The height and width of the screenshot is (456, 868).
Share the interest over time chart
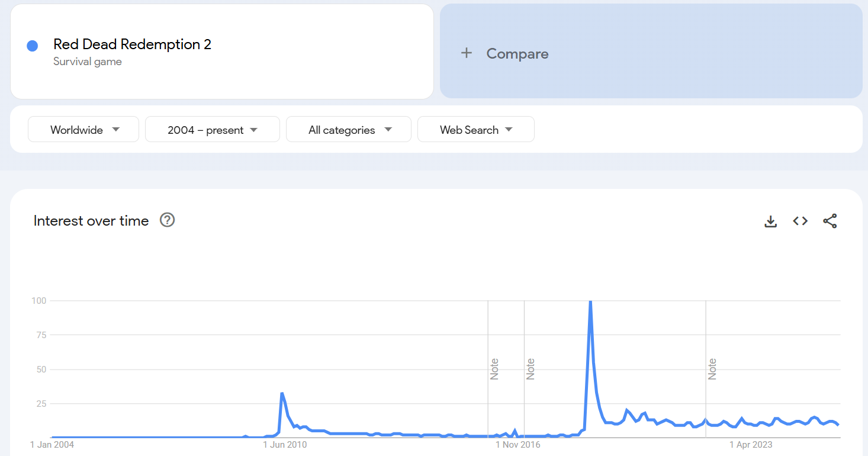[x=830, y=221]
